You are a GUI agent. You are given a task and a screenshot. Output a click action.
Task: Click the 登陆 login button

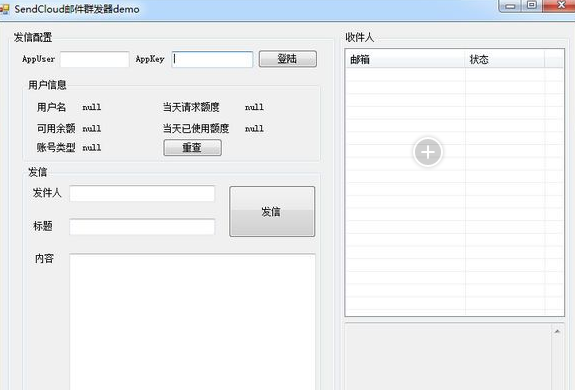coord(288,59)
